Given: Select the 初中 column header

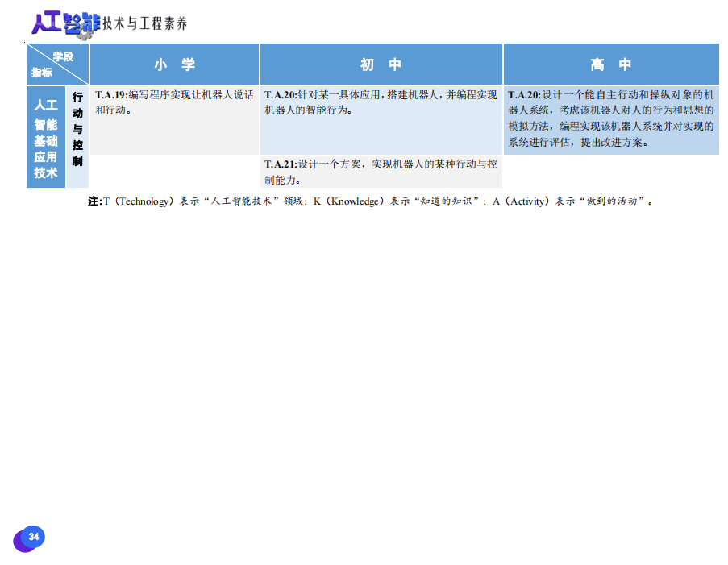Looking at the screenshot, I should tap(381, 64).
